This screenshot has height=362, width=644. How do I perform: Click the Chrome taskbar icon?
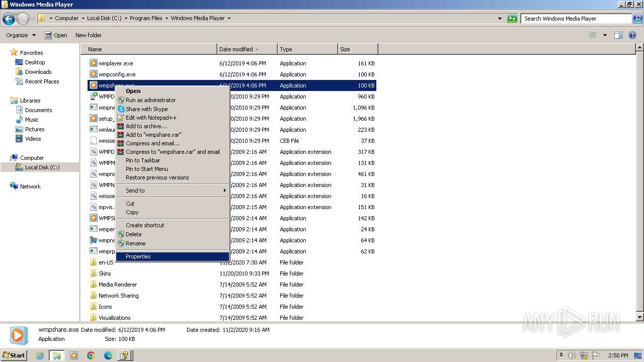pyautogui.click(x=91, y=355)
